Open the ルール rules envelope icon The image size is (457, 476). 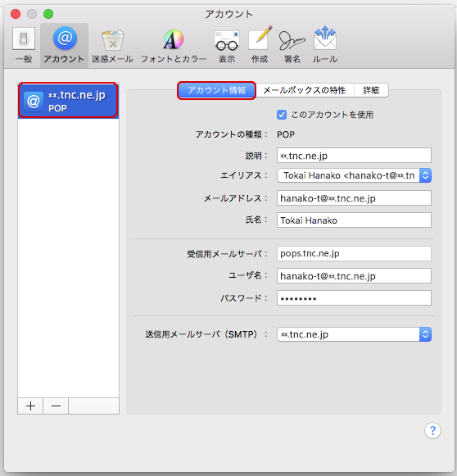point(325,44)
